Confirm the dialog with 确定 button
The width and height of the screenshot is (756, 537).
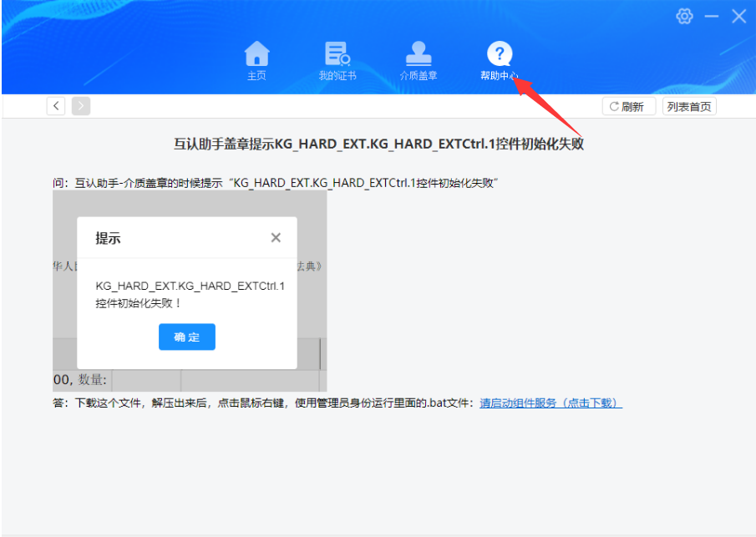(186, 337)
